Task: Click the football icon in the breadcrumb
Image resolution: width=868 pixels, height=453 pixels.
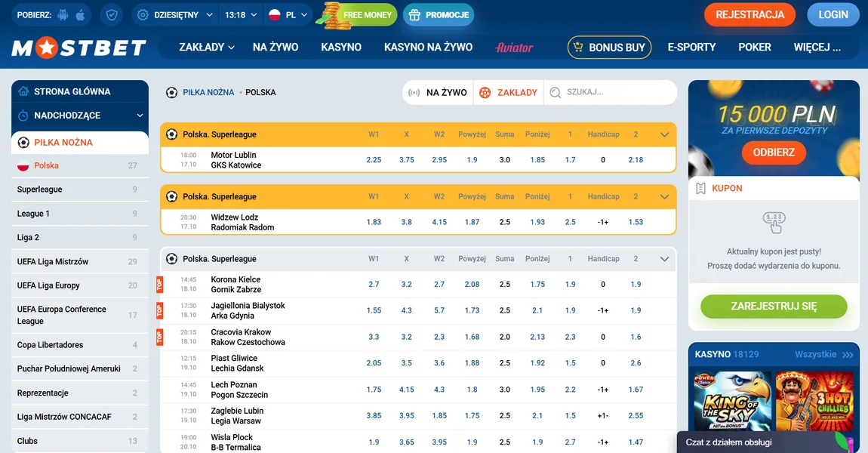Action: (172, 92)
